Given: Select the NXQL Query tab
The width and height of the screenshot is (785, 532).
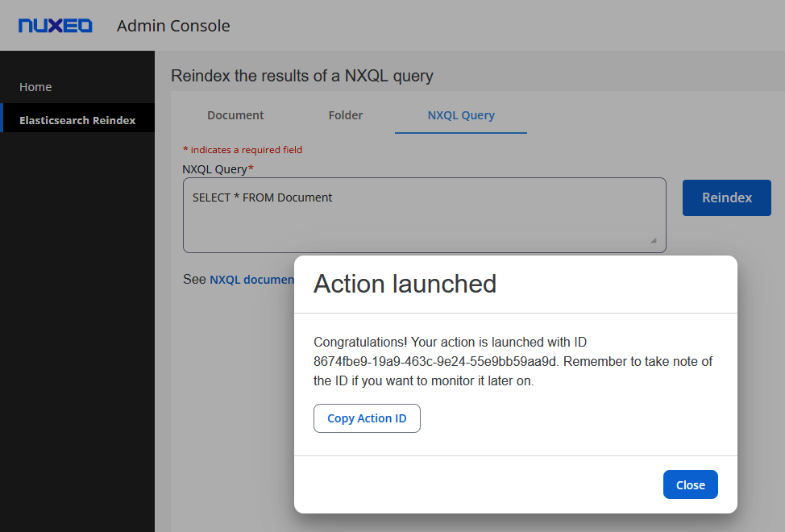Looking at the screenshot, I should [x=461, y=115].
